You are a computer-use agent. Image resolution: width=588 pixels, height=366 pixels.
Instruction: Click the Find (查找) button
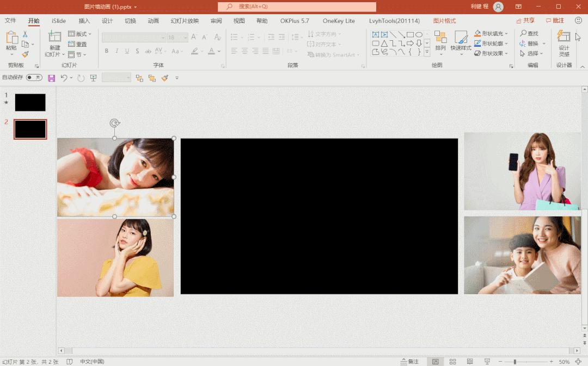[x=529, y=34]
